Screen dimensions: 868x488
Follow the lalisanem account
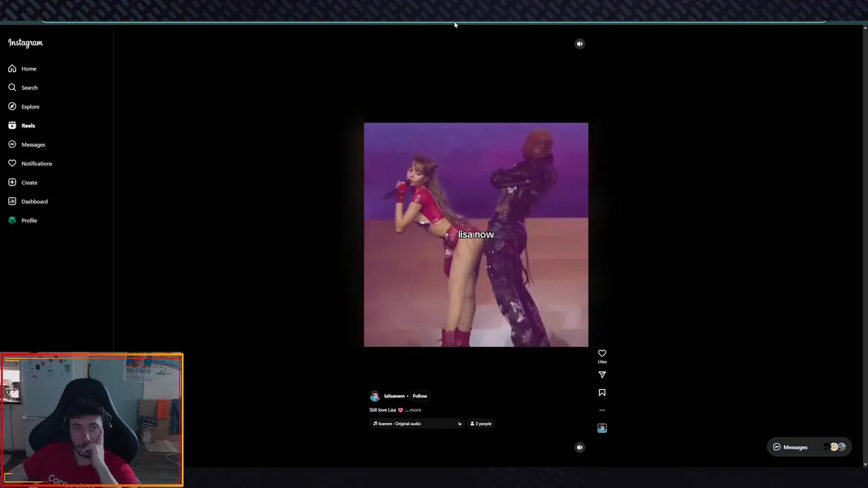coord(420,396)
